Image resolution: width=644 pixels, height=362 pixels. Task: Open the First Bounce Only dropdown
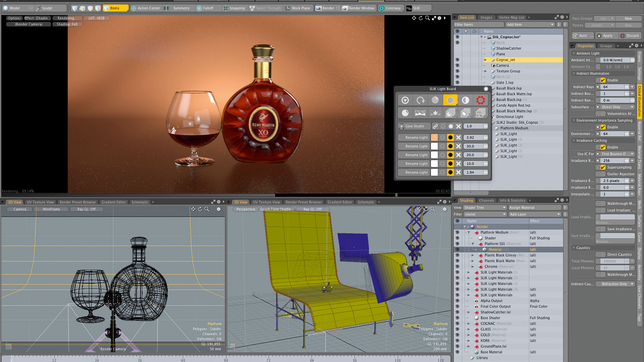click(618, 154)
